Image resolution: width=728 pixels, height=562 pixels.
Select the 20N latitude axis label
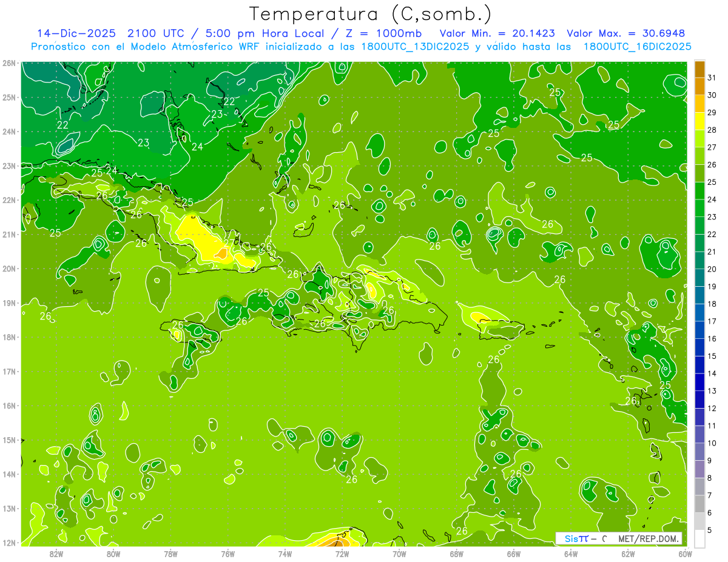pyautogui.click(x=9, y=269)
